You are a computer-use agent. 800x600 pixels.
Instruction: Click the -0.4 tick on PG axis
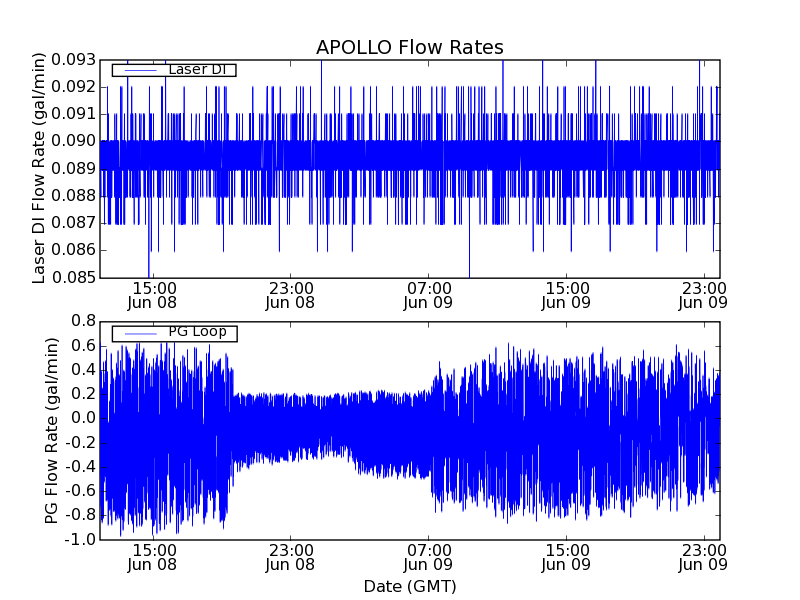tap(80, 467)
